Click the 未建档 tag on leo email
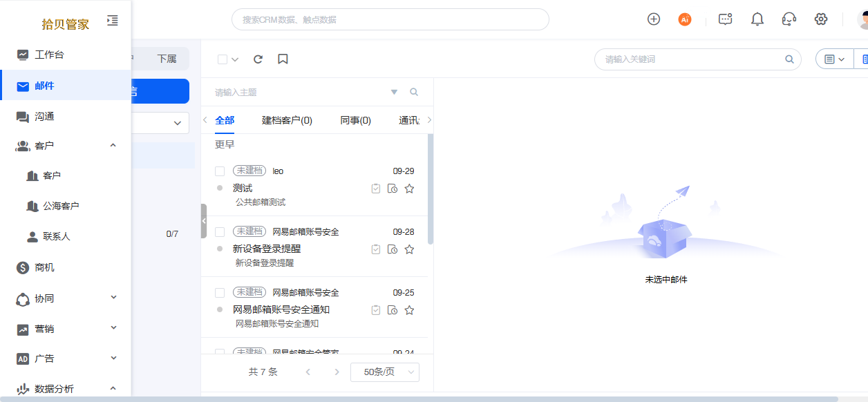 click(249, 171)
